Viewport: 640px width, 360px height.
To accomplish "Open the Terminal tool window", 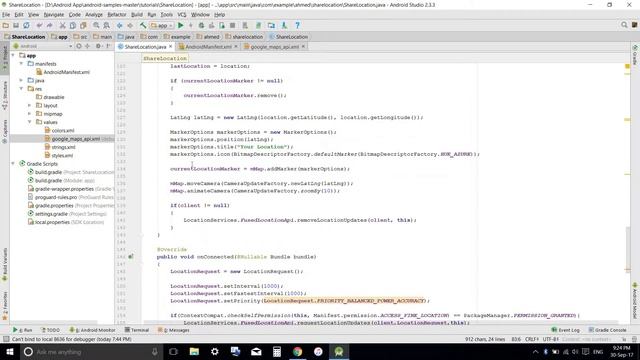I will coord(137,330).
